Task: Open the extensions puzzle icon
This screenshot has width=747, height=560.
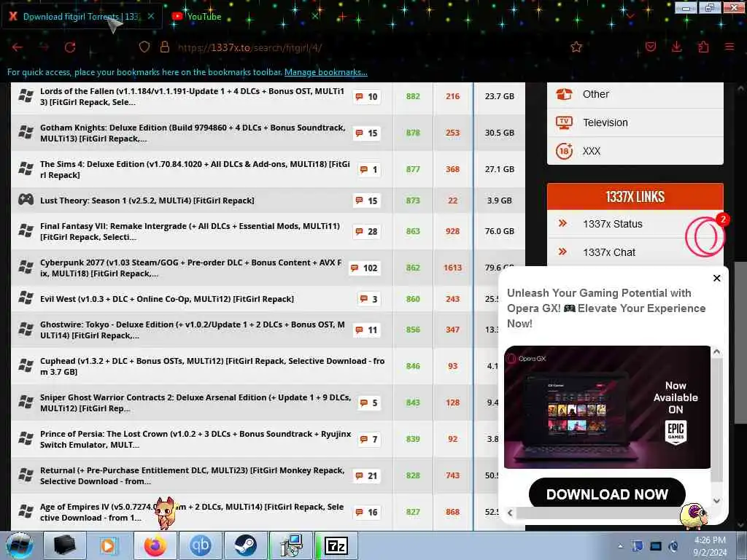Action: (703, 47)
